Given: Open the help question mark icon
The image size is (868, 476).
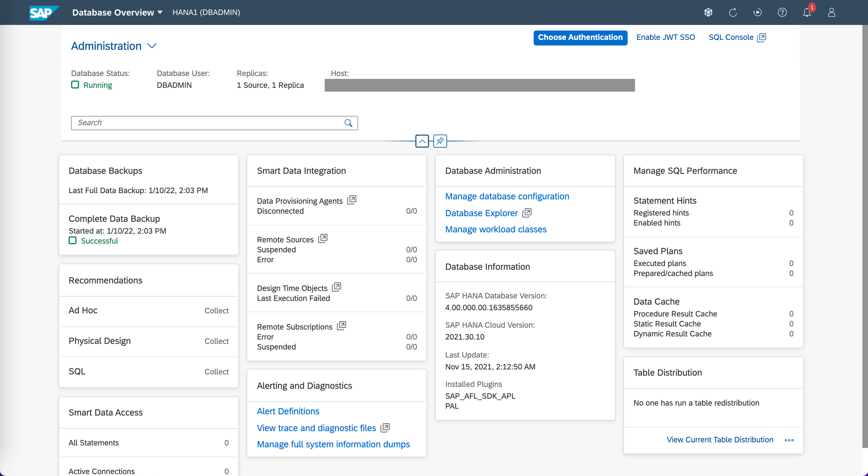Looking at the screenshot, I should coord(782,12).
